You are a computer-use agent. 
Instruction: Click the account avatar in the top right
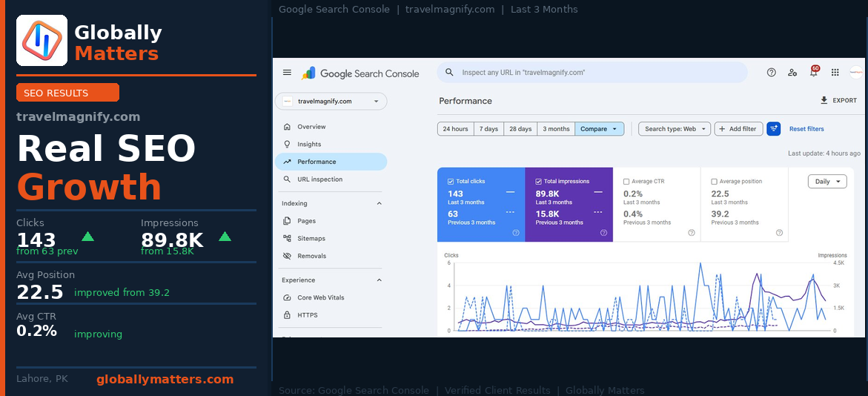coord(856,73)
